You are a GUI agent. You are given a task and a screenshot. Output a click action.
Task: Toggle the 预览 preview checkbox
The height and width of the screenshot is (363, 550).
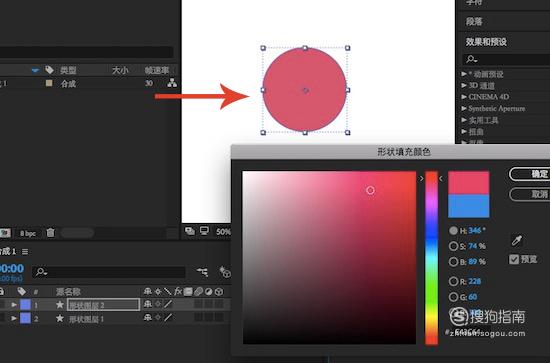point(514,259)
